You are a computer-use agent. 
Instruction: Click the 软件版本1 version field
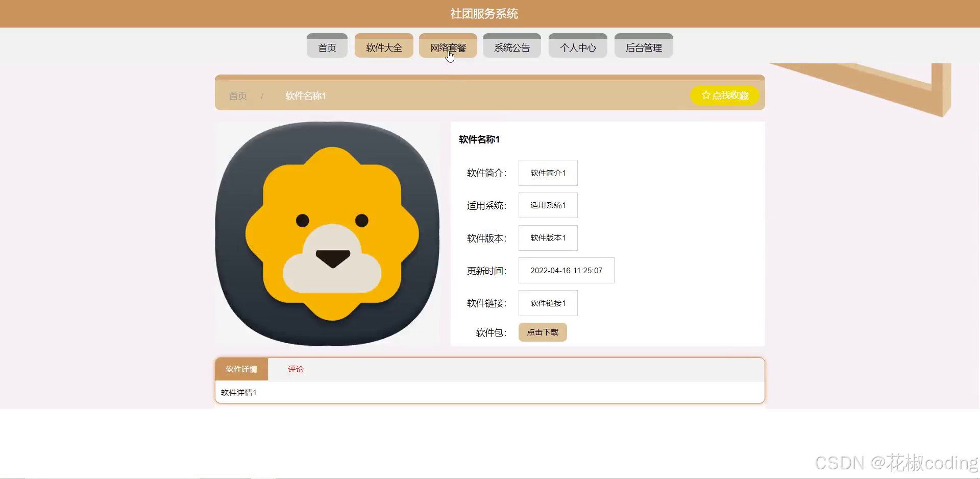[548, 238]
